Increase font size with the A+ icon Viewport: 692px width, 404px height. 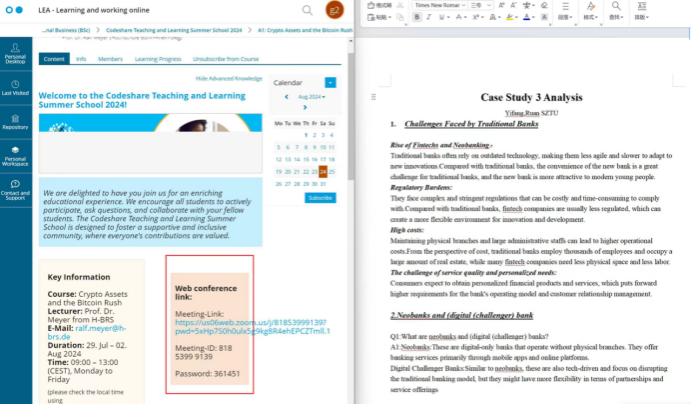pyautogui.click(x=501, y=5)
